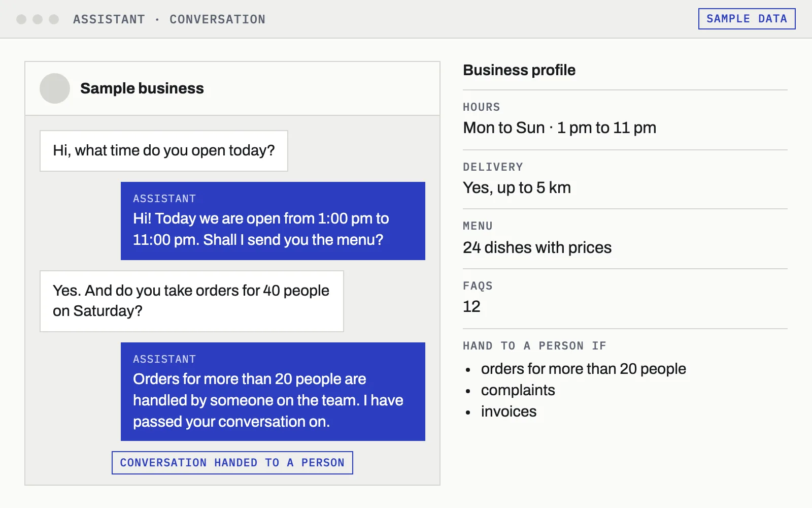Screen dimensions: 812x508
Task: Click the "24 dishes with prices" menu entry
Action: [537, 247]
